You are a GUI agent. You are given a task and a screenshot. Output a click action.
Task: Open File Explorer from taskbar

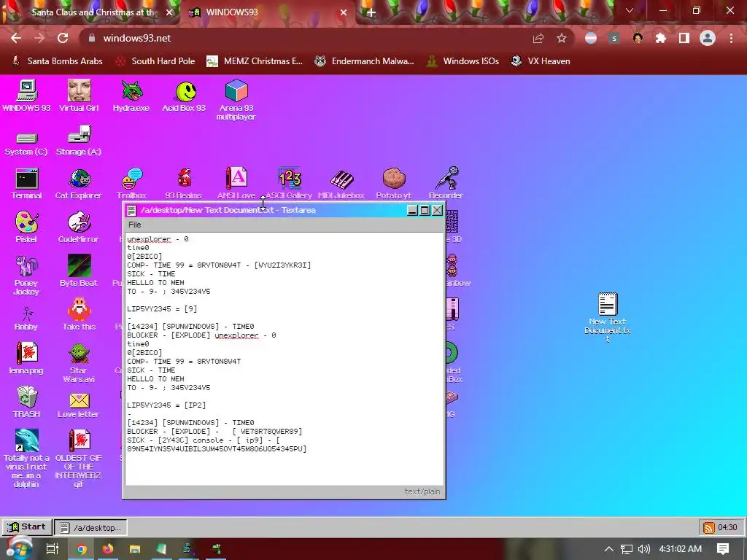click(x=135, y=549)
